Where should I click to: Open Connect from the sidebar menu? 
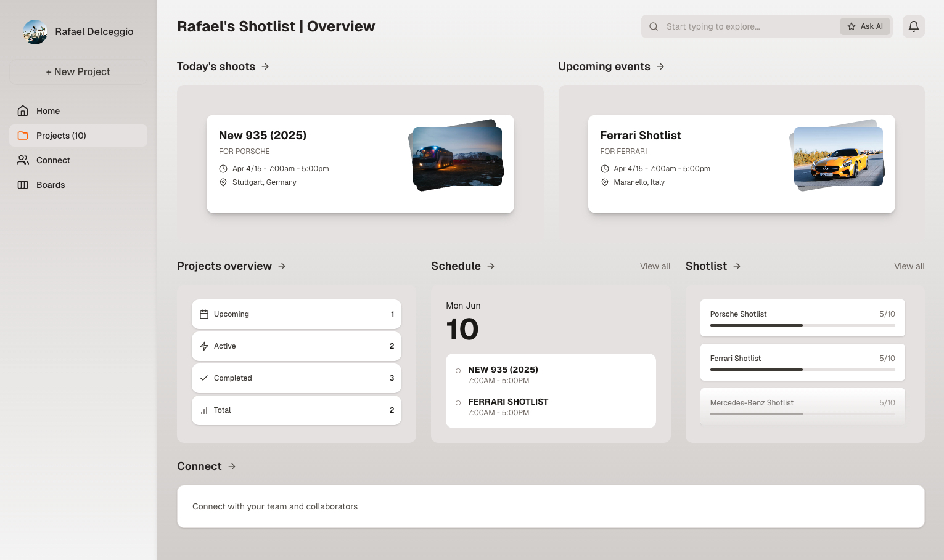coord(53,160)
